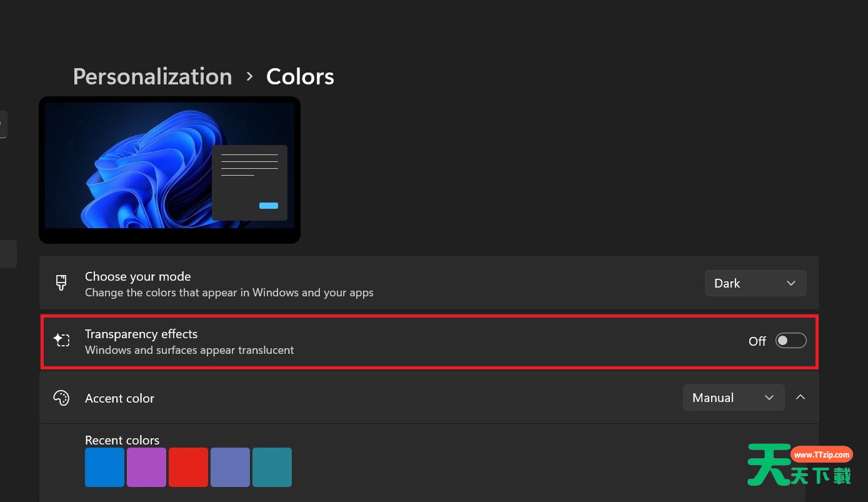
Task: Click the Colors page heading
Action: click(x=300, y=76)
